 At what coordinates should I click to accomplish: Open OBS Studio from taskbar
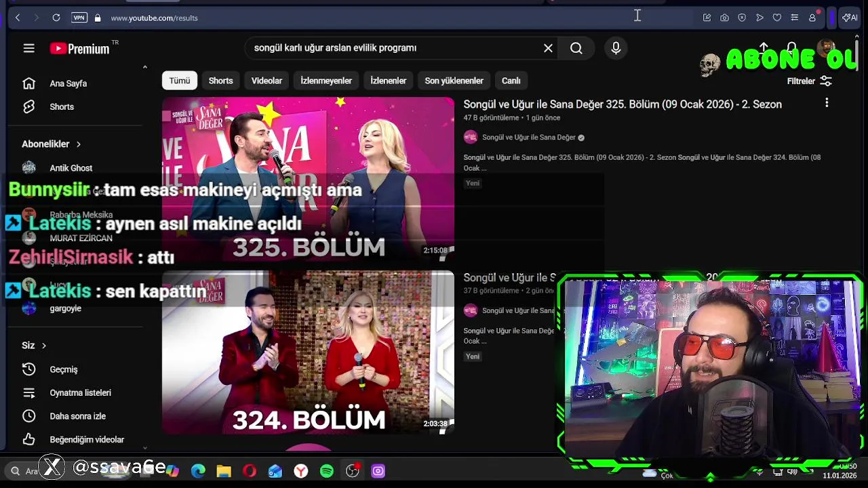pyautogui.click(x=353, y=471)
